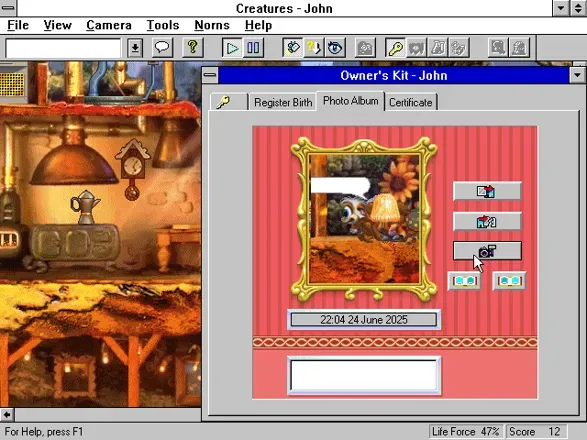
Task: Open the Certificate tab
Action: coord(411,102)
